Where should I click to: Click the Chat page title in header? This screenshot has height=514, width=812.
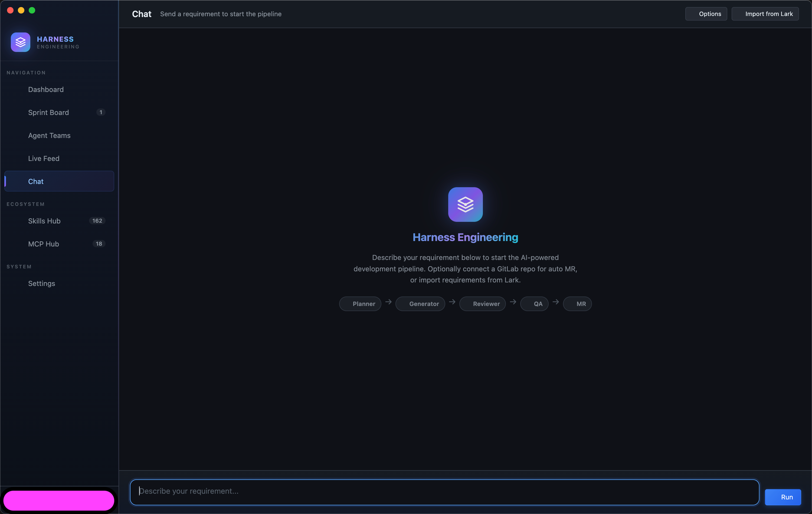(x=142, y=14)
